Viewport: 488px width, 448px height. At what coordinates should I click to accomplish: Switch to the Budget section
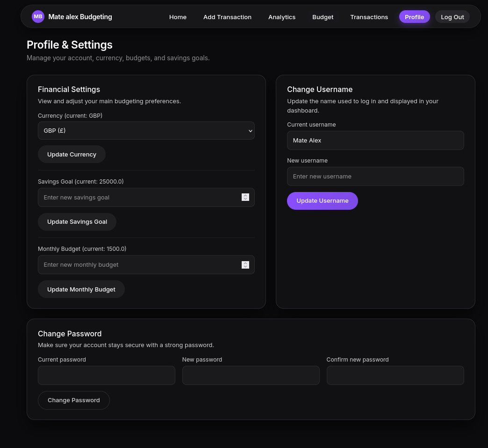coord(323,17)
